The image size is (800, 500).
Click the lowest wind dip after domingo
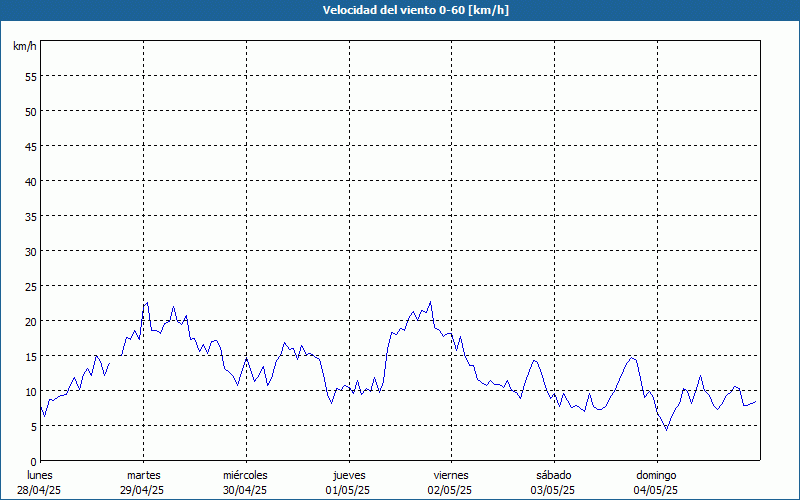pos(666,430)
